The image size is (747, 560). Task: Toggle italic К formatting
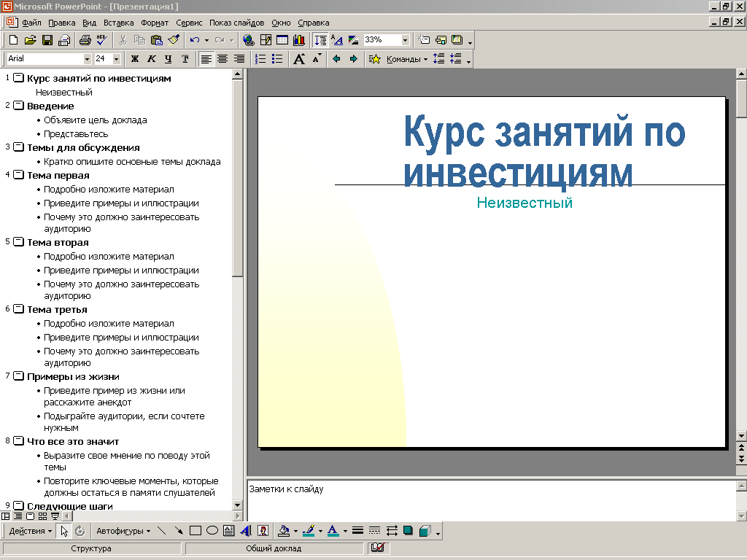point(152,58)
